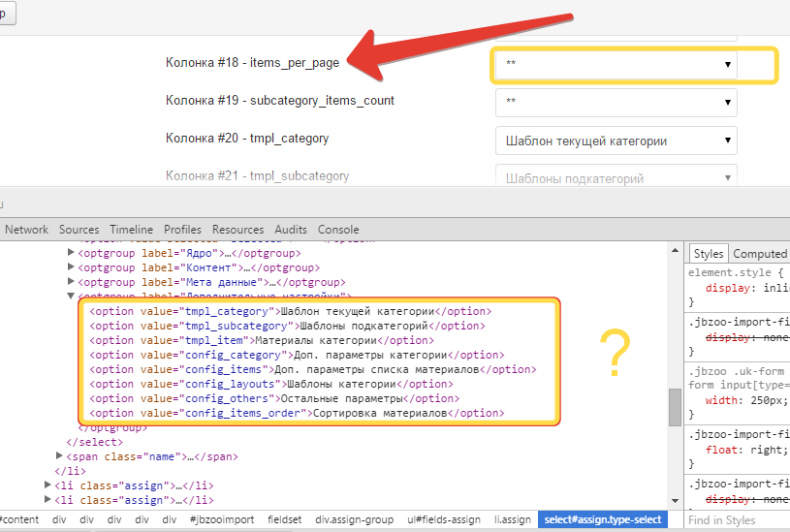This screenshot has height=532, width=790.
Task: Expand the optgroup labeled Контент
Action: (71, 268)
